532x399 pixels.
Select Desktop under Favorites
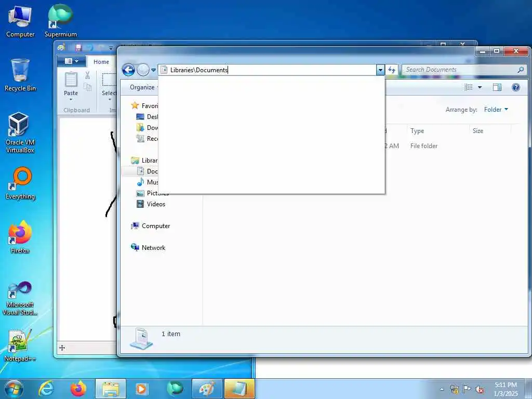pos(147,117)
